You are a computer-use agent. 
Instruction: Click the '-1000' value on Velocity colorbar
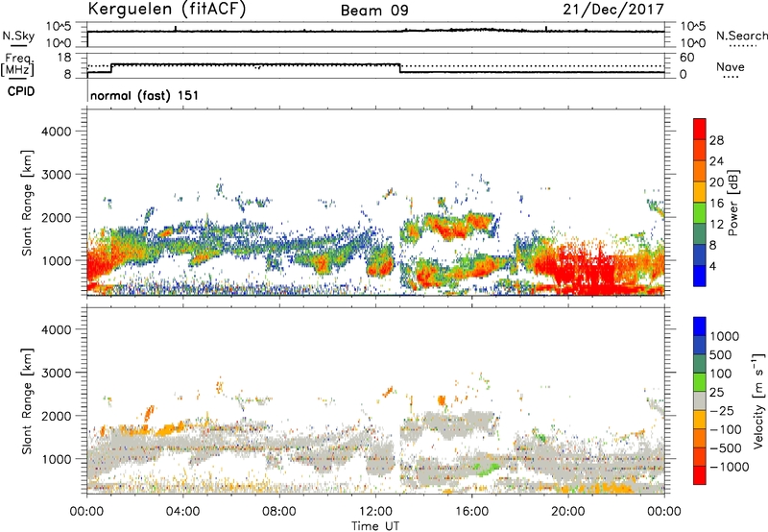point(729,467)
